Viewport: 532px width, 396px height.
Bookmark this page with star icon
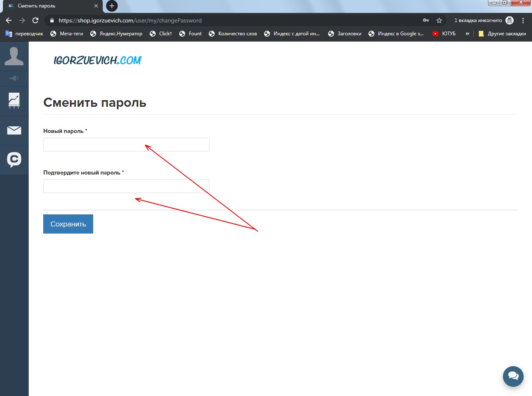click(x=439, y=20)
